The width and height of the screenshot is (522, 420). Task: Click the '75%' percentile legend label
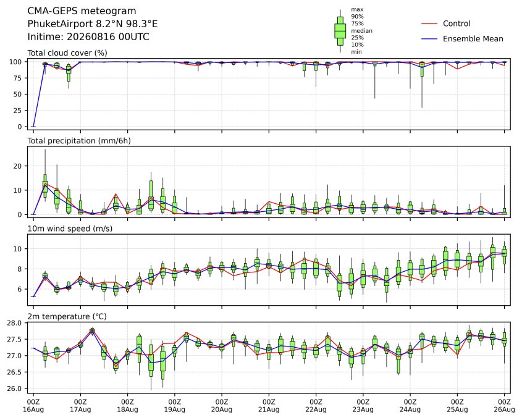click(x=357, y=23)
